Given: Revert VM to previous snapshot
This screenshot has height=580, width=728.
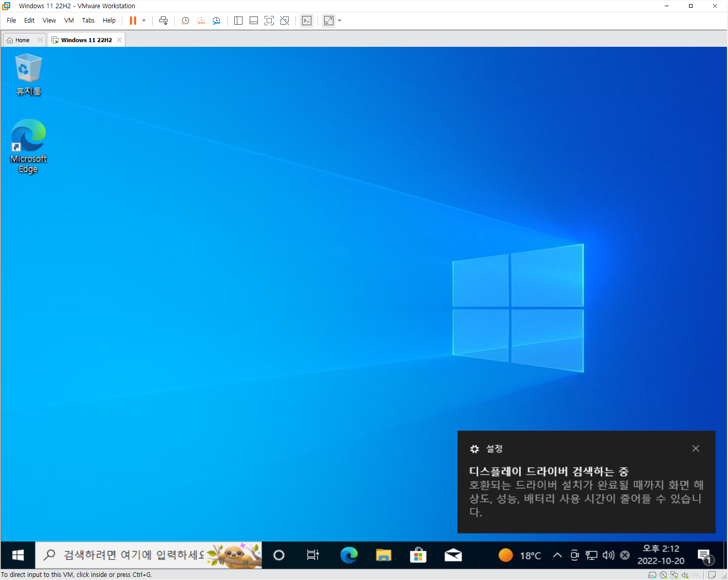Looking at the screenshot, I should (x=201, y=21).
